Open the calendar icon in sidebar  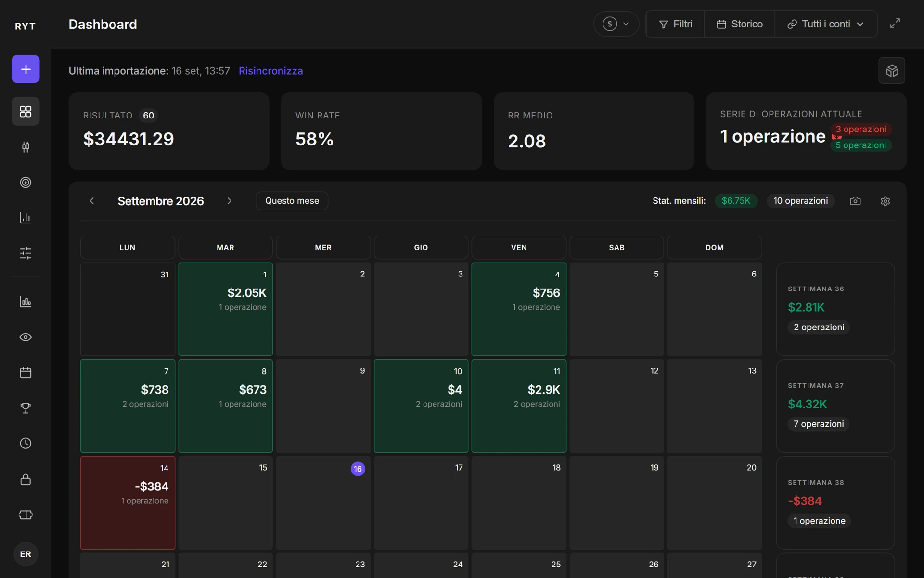(26, 372)
